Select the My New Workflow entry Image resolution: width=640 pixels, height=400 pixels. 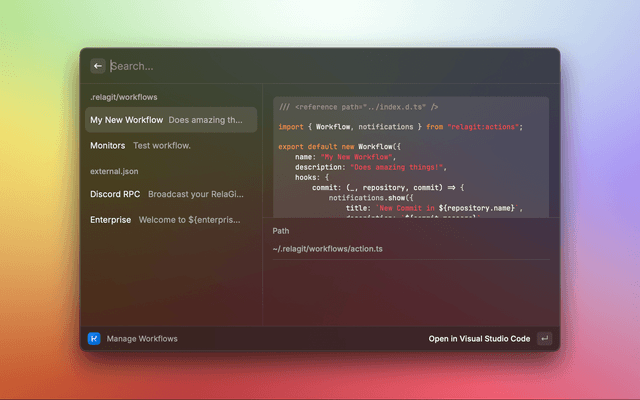coord(126,120)
